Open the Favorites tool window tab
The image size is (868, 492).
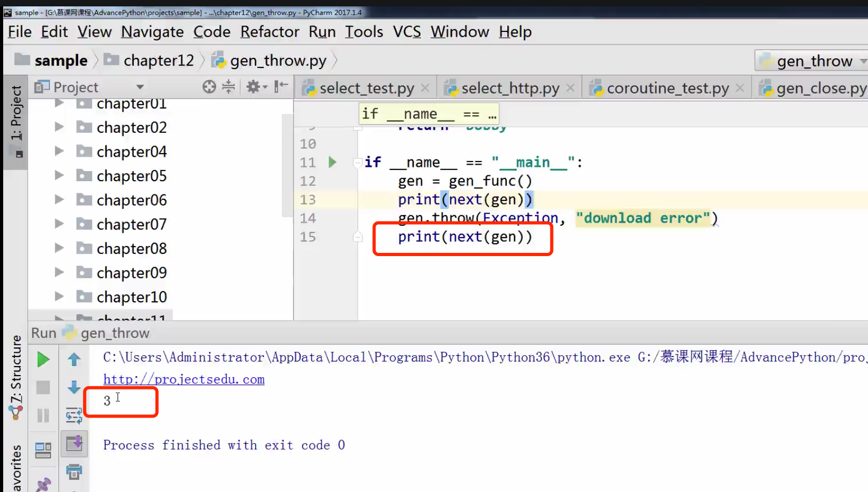[16, 468]
